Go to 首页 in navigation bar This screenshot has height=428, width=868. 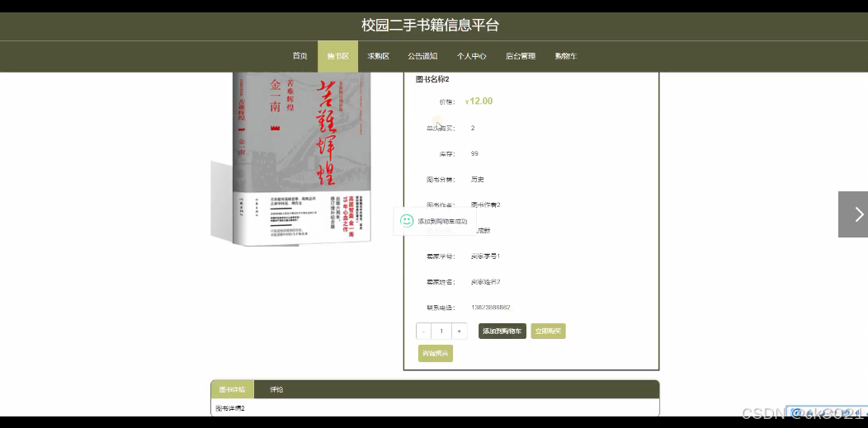coord(300,56)
